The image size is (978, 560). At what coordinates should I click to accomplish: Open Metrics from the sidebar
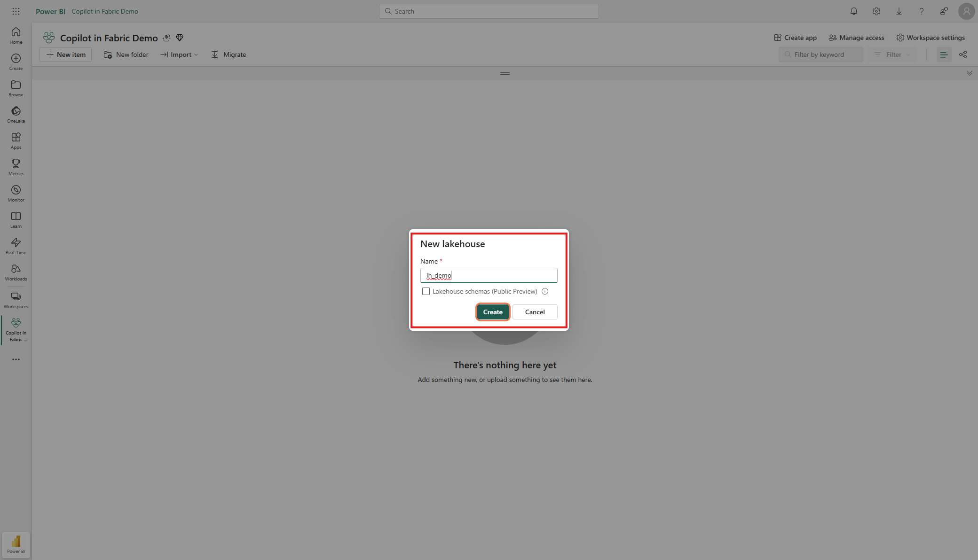(x=16, y=167)
